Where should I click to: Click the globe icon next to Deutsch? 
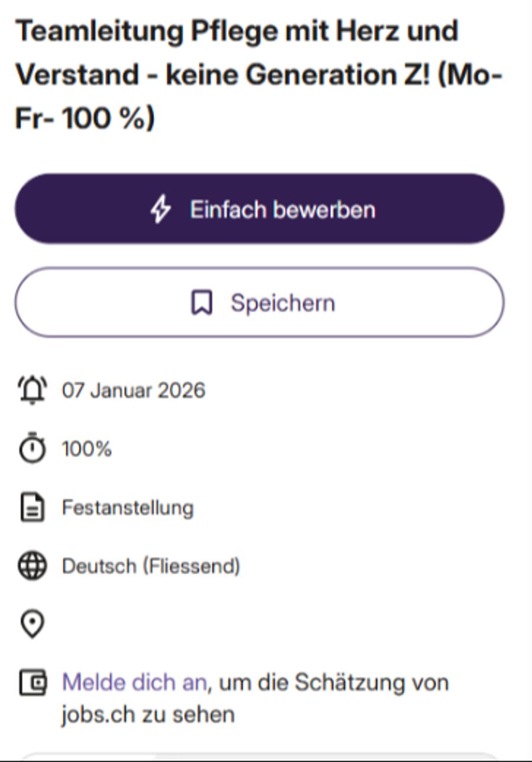(x=32, y=566)
